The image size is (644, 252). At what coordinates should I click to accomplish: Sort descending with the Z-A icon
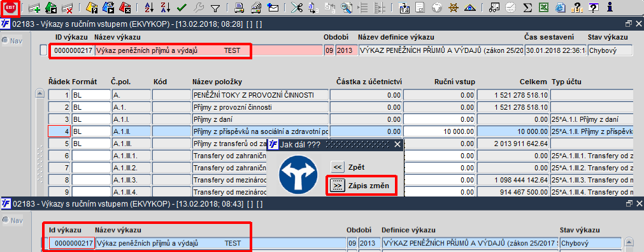click(166, 8)
